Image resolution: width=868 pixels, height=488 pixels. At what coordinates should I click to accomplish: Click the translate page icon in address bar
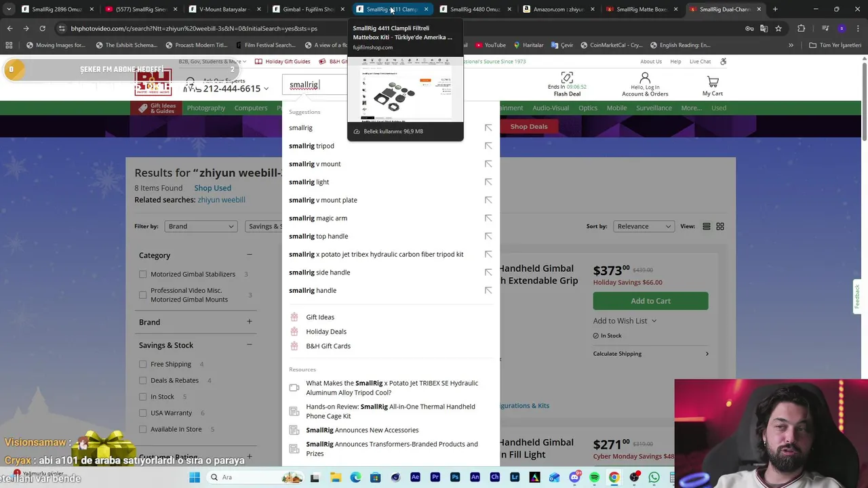pos(764,28)
